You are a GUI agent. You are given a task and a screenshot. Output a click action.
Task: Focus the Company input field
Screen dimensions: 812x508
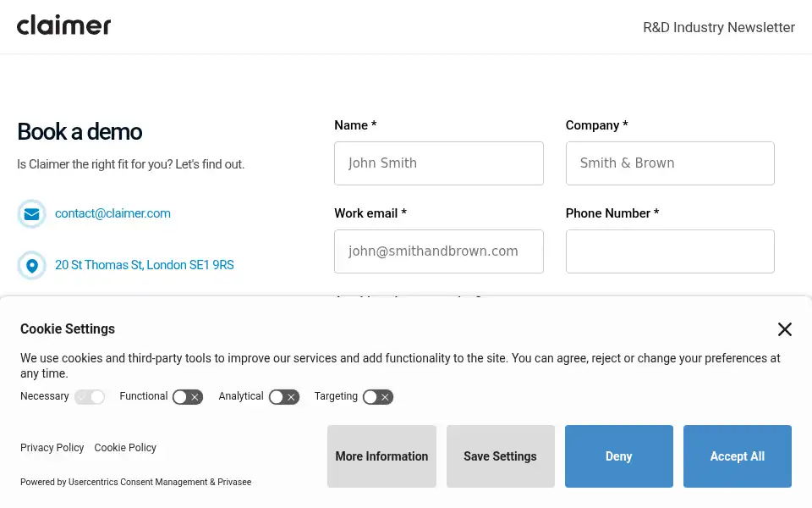click(670, 163)
